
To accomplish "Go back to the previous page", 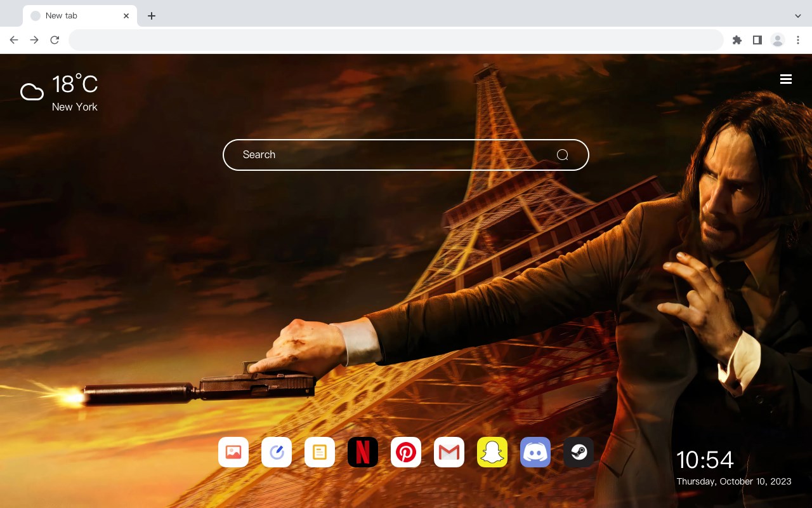I will click(x=14, y=40).
